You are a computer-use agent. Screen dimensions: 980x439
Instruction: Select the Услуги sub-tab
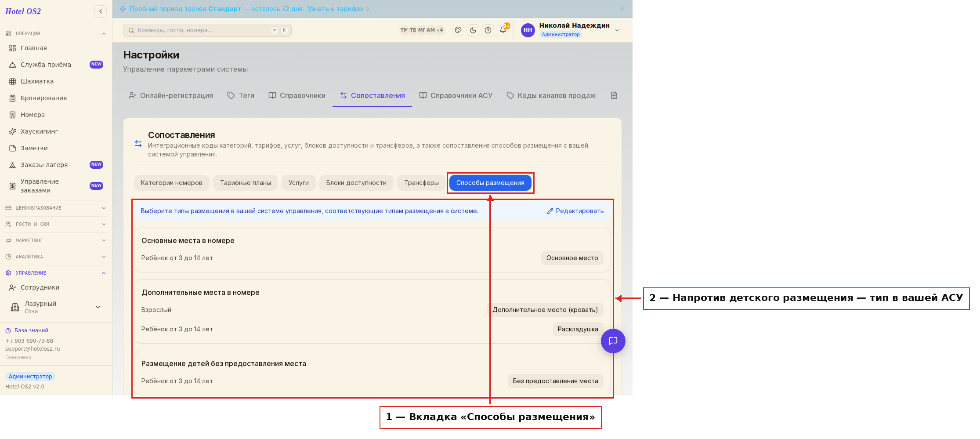point(299,183)
